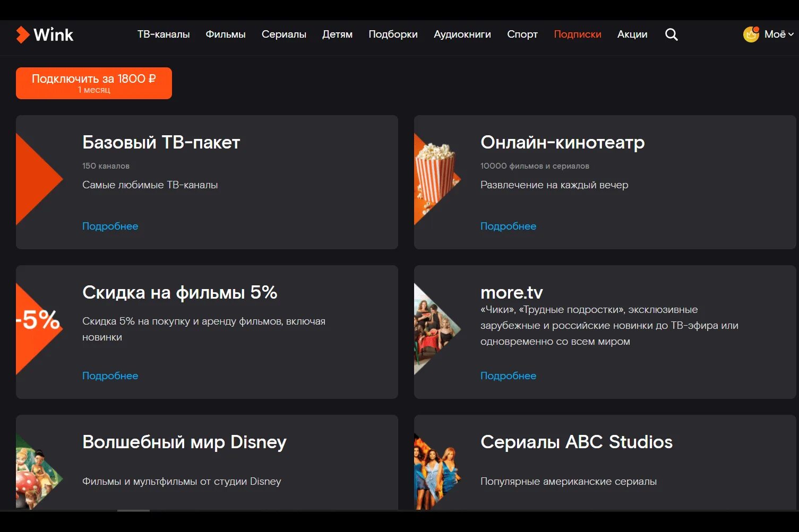Click Подробнее under Базовый ТВ-пакет
This screenshot has height=532, width=799.
110,226
